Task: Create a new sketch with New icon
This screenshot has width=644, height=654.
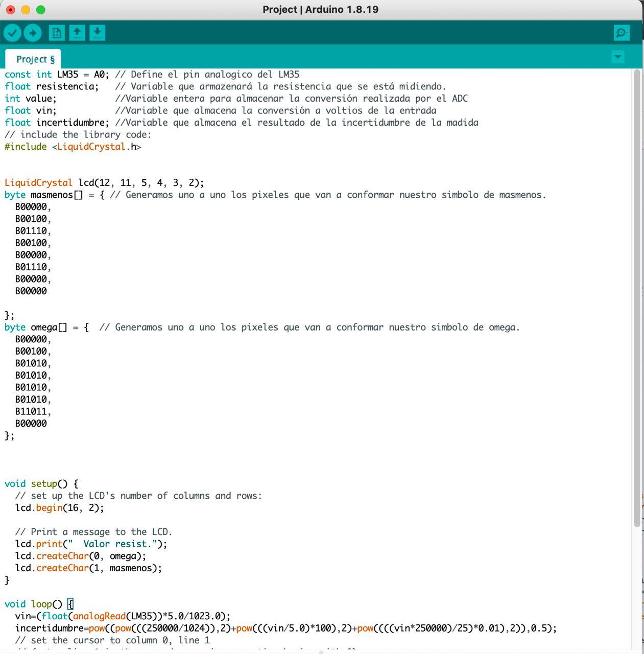Action: 57,33
